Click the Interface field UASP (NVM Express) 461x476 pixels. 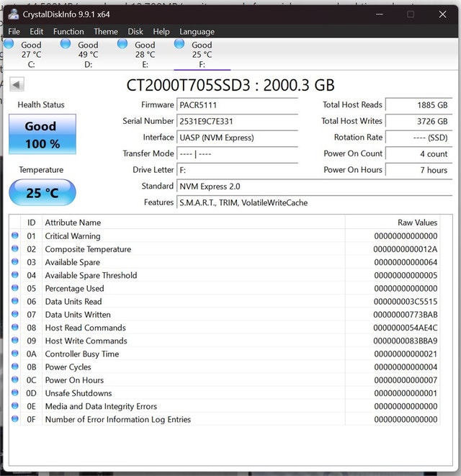(237, 138)
